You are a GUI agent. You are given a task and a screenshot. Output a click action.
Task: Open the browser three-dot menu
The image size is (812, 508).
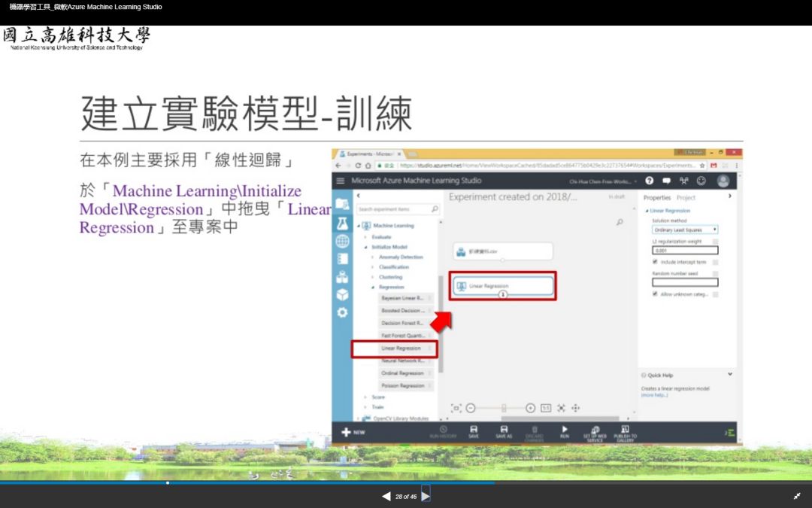(736, 166)
